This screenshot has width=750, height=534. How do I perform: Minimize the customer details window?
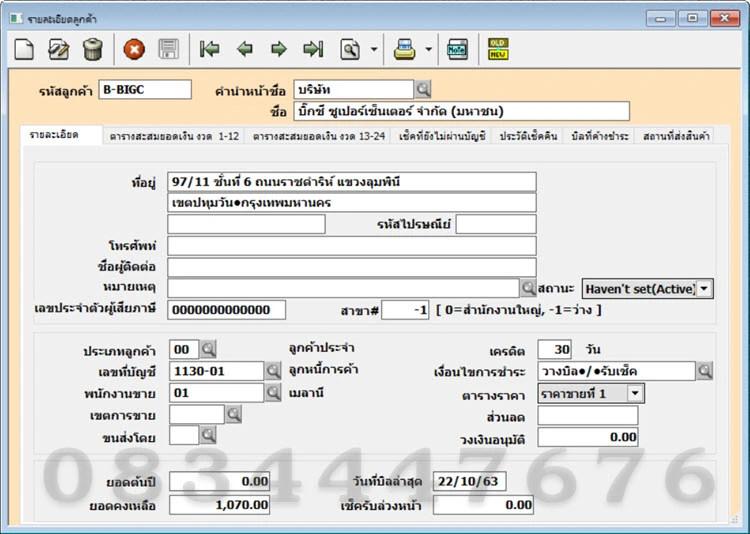click(x=661, y=18)
